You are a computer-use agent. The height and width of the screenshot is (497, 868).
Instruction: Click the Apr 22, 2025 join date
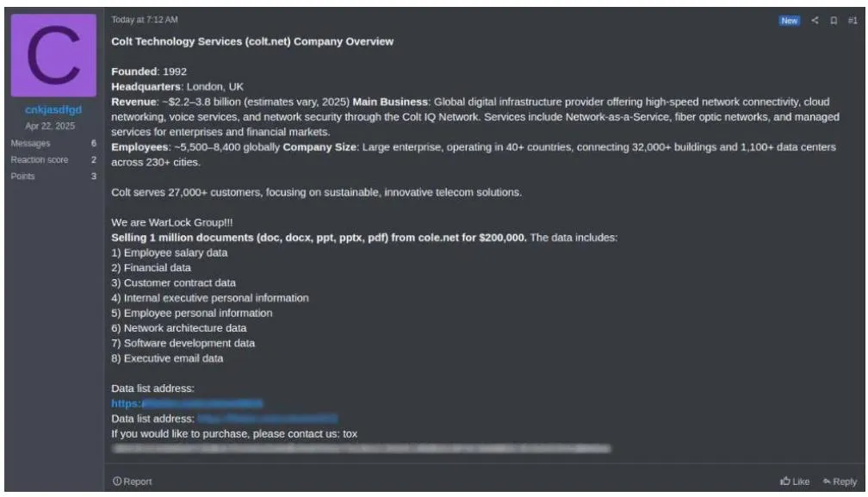click(53, 127)
